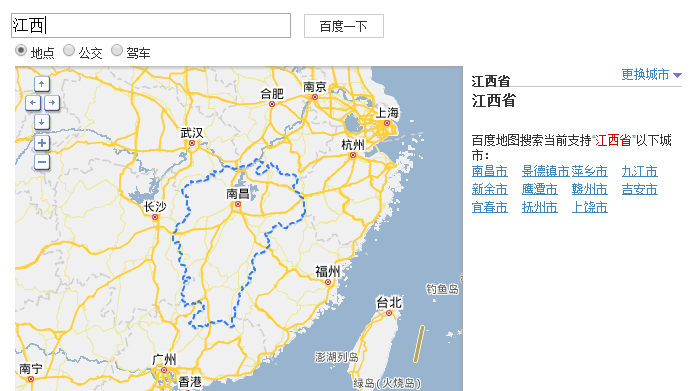Click the 长沙 city marker on map

pyautogui.click(x=155, y=217)
